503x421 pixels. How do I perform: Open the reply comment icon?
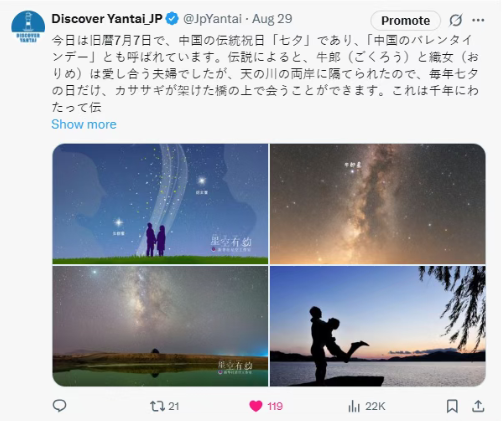(60, 406)
